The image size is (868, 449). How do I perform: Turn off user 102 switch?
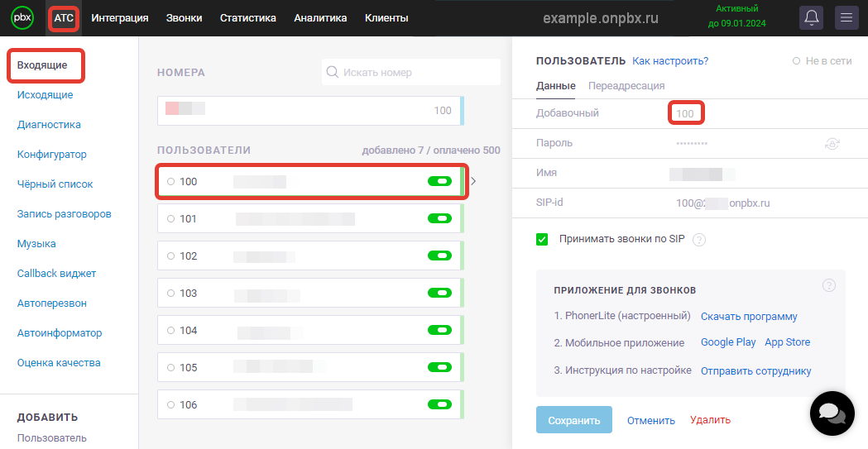click(439, 256)
